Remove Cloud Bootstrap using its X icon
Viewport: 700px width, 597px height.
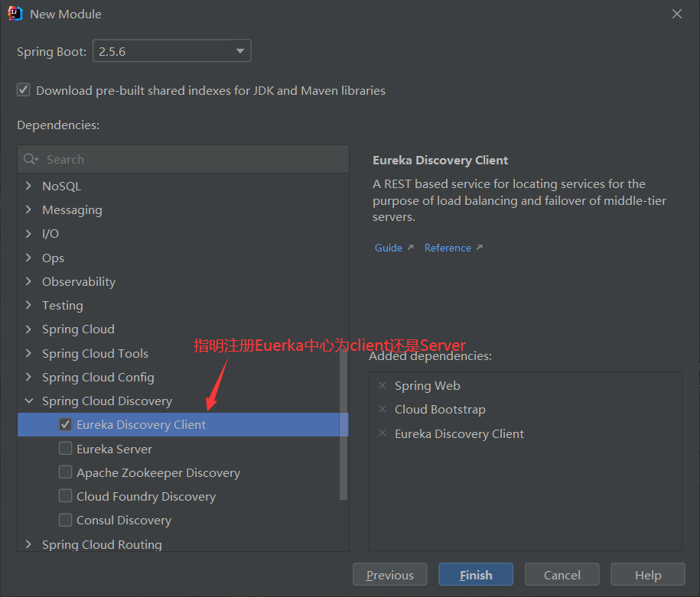tap(383, 409)
